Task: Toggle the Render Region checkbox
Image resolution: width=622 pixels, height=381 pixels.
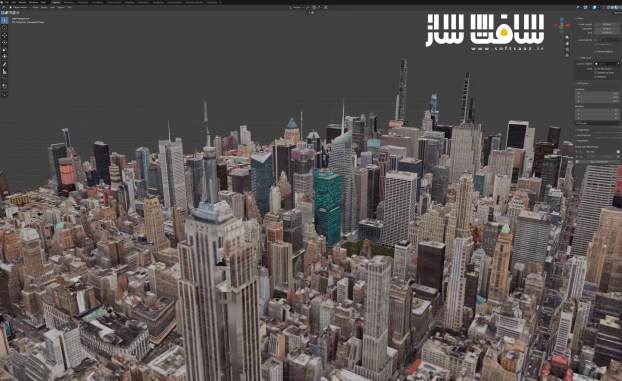Action: click(x=596, y=52)
